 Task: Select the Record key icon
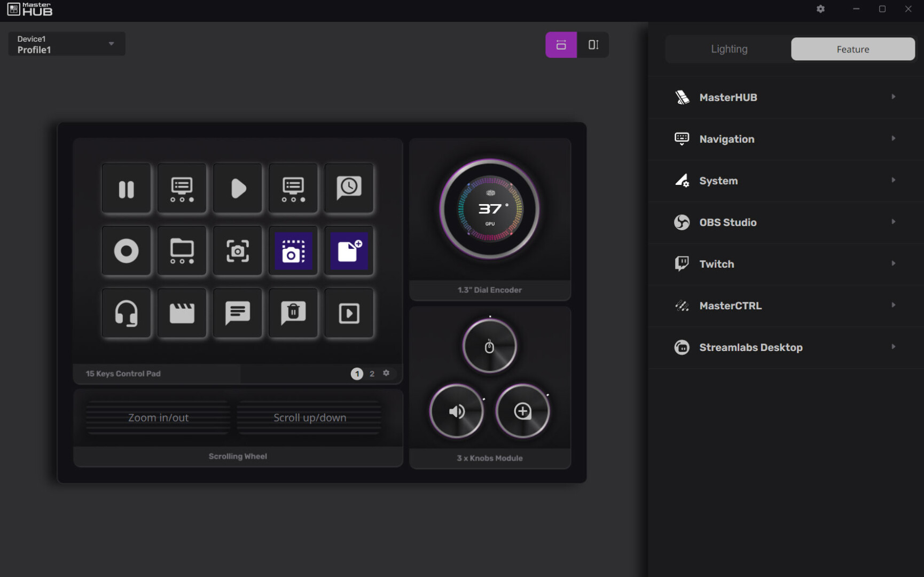tap(126, 251)
